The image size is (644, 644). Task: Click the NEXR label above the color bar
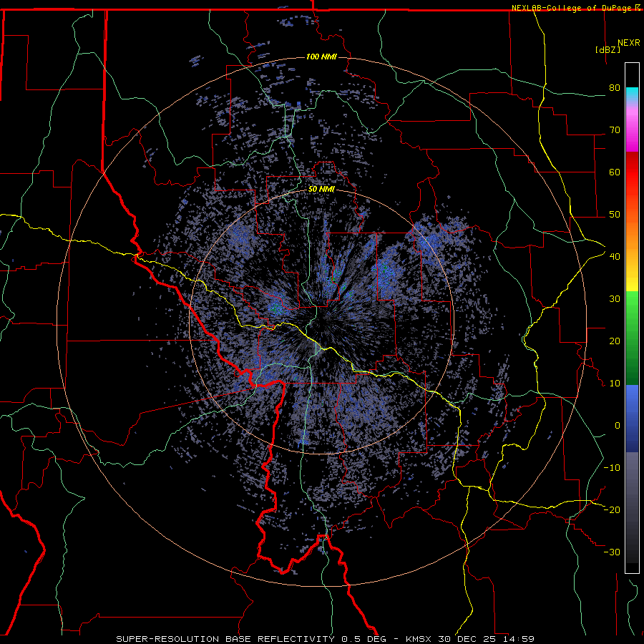tap(629, 43)
